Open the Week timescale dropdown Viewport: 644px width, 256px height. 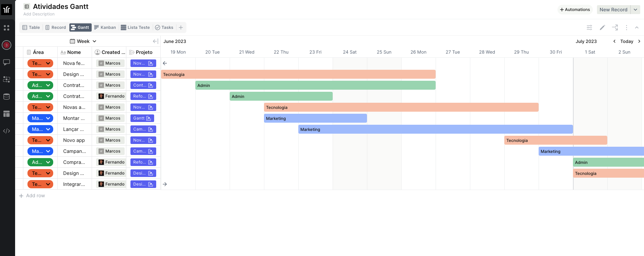pos(83,41)
